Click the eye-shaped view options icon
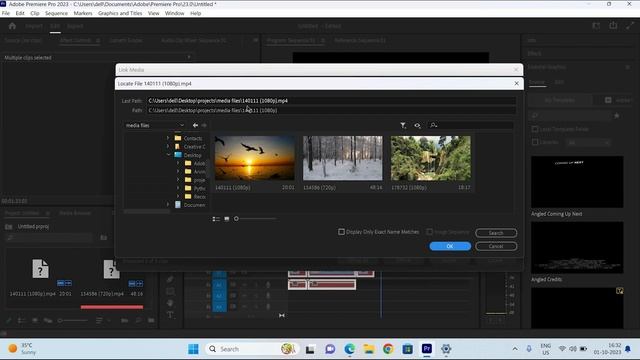Image resolution: width=640 pixels, height=360 pixels. [x=417, y=125]
